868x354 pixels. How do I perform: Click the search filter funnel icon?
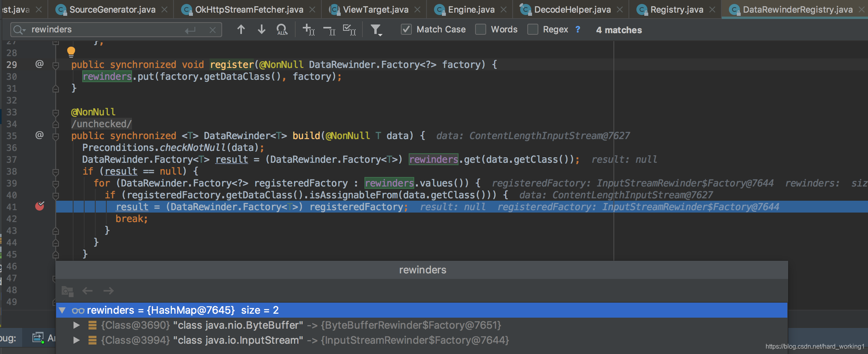tap(376, 30)
